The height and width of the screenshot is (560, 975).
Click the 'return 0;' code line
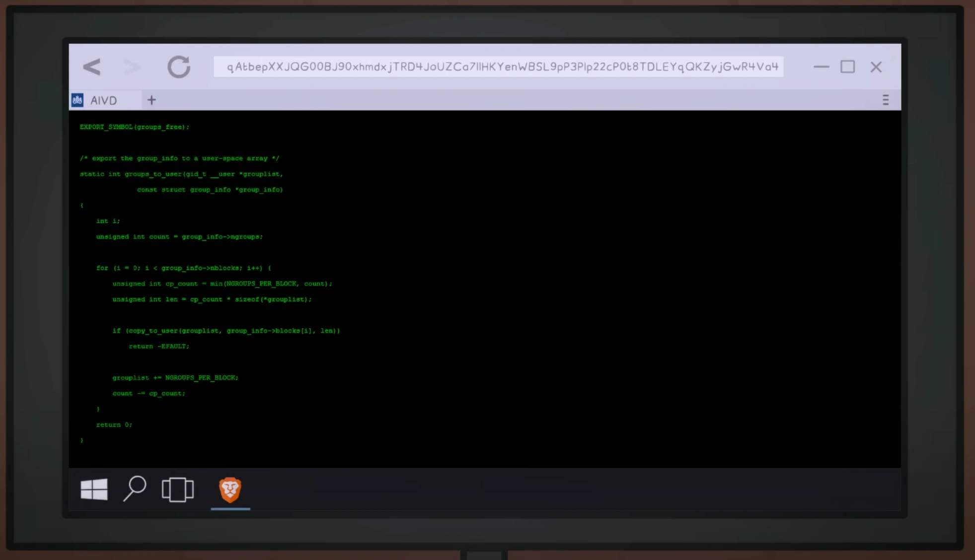114,425
